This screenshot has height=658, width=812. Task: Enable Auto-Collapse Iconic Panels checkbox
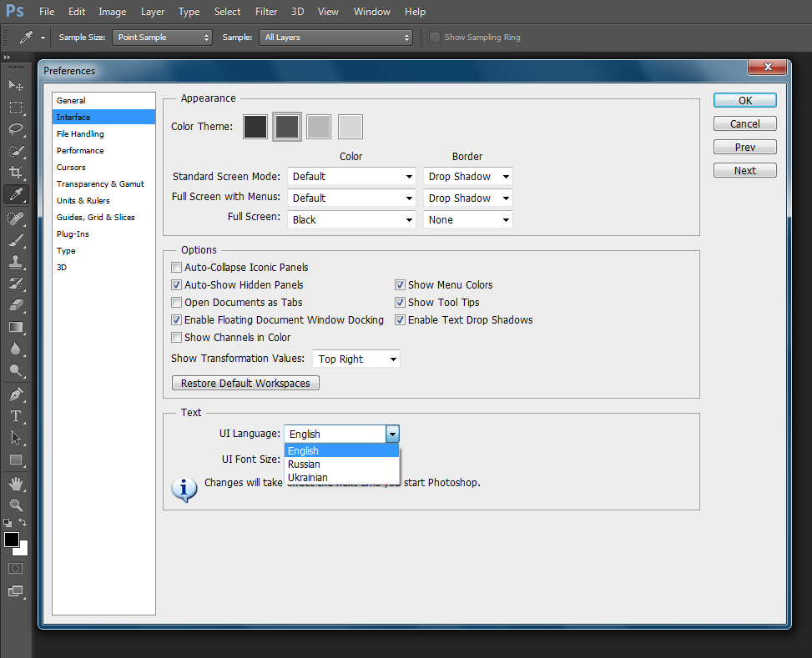(x=176, y=268)
